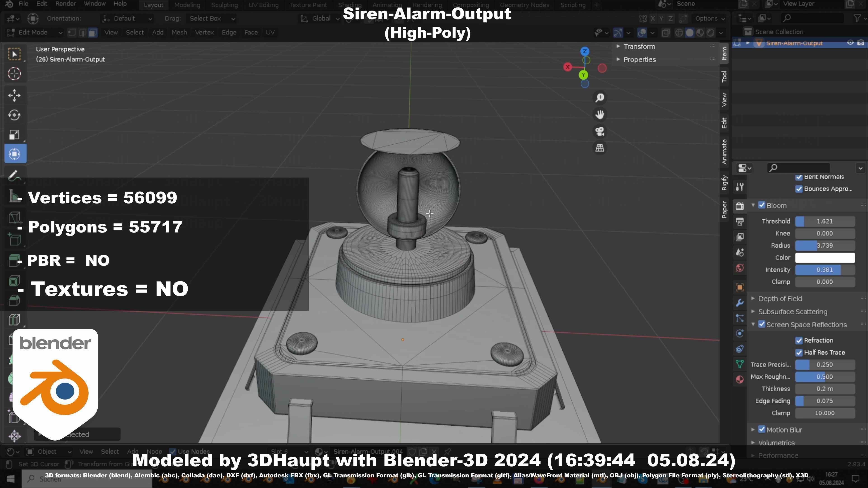Image resolution: width=868 pixels, height=488 pixels.
Task: Open the Orientation Default dropdown
Action: click(x=127, y=19)
